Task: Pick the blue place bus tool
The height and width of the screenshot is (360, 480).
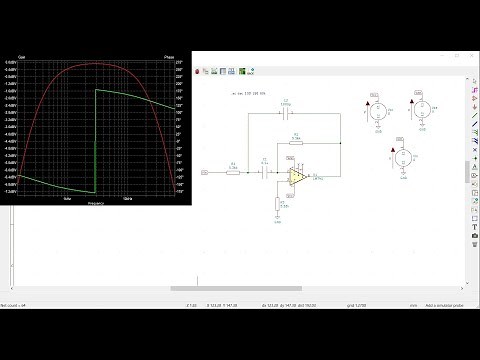Action: coord(475,124)
